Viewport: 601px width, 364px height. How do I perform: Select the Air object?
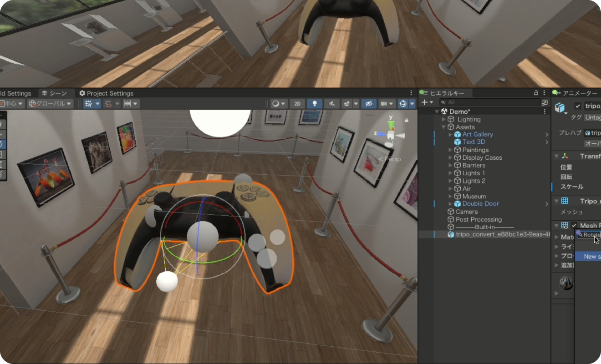click(x=466, y=188)
